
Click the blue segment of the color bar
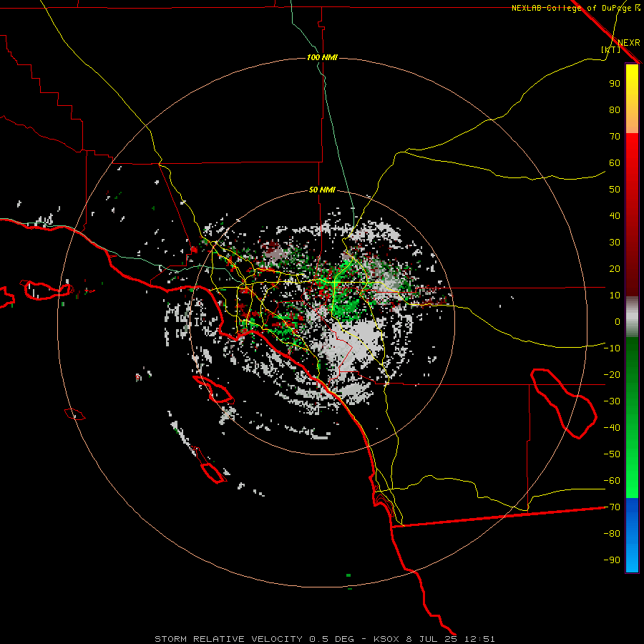coord(632,535)
